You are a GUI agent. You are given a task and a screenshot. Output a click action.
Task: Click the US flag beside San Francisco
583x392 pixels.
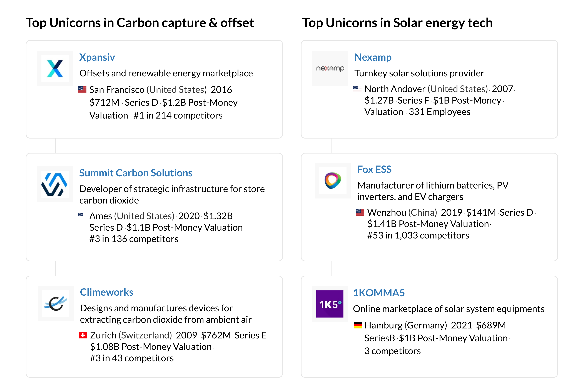[x=82, y=89]
